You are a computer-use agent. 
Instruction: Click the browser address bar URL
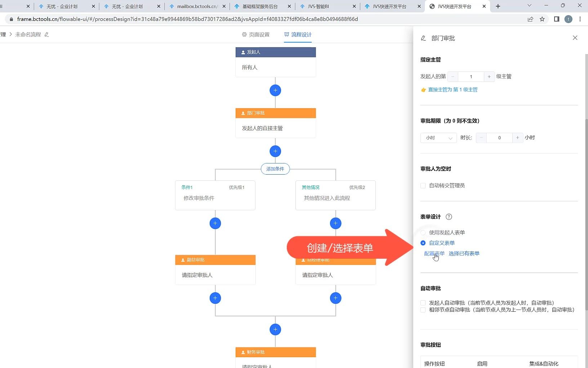click(187, 19)
